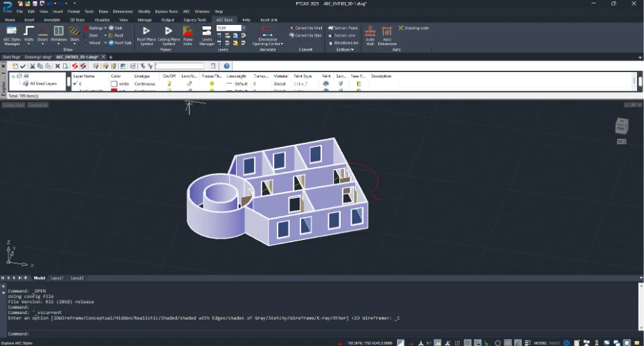644x346 pixels.
Task: Click the Roof tool
Action: click(x=116, y=35)
